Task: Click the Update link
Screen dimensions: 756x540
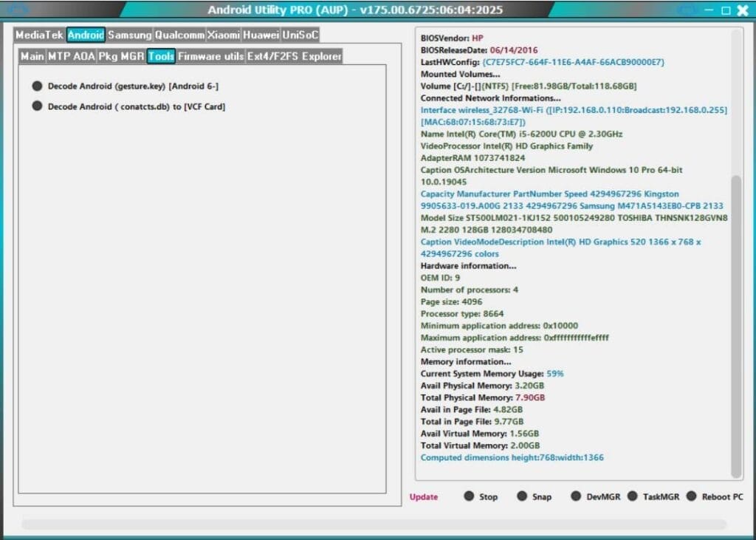Action: click(423, 496)
